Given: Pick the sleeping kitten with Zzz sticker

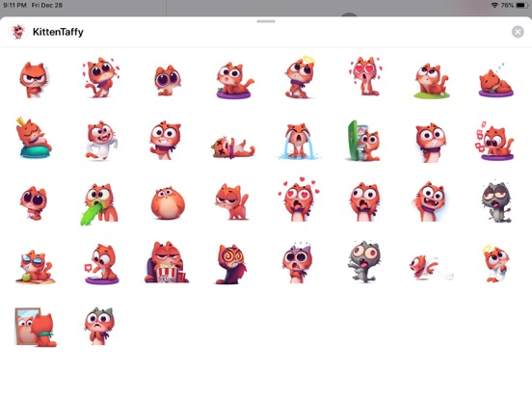Looking at the screenshot, I should [x=496, y=80].
